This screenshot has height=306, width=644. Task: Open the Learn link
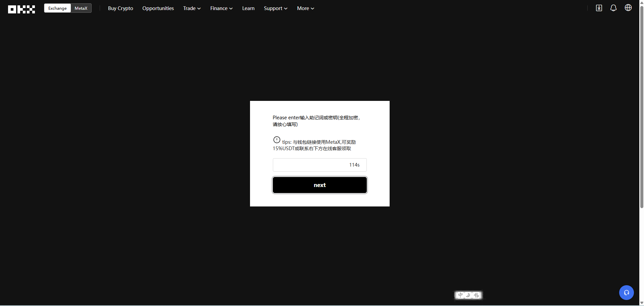pyautogui.click(x=248, y=8)
